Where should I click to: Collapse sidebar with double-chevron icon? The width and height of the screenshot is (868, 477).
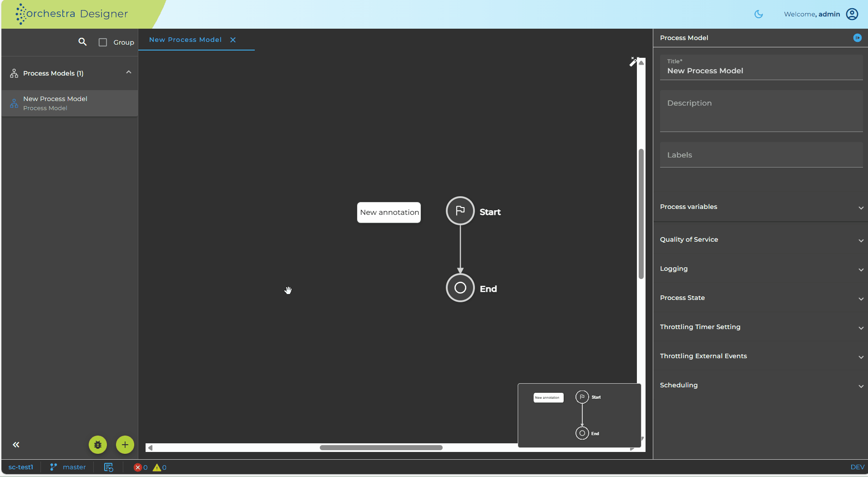tap(16, 445)
